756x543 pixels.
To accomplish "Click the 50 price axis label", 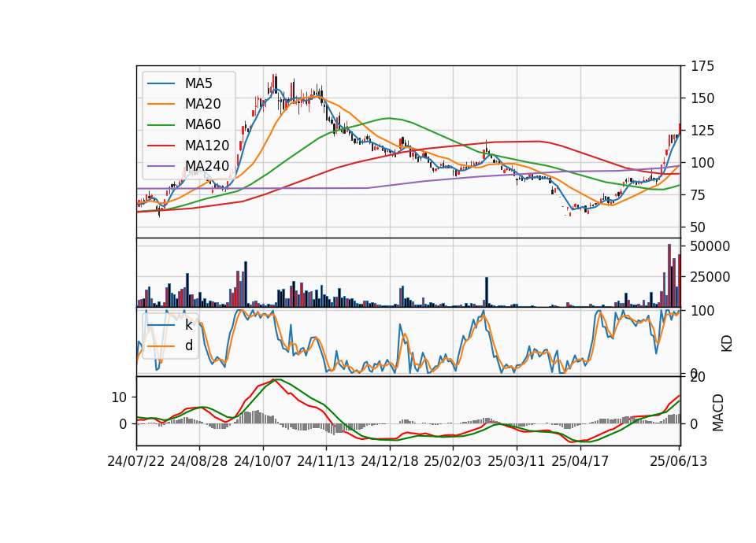I will pyautogui.click(x=699, y=227).
